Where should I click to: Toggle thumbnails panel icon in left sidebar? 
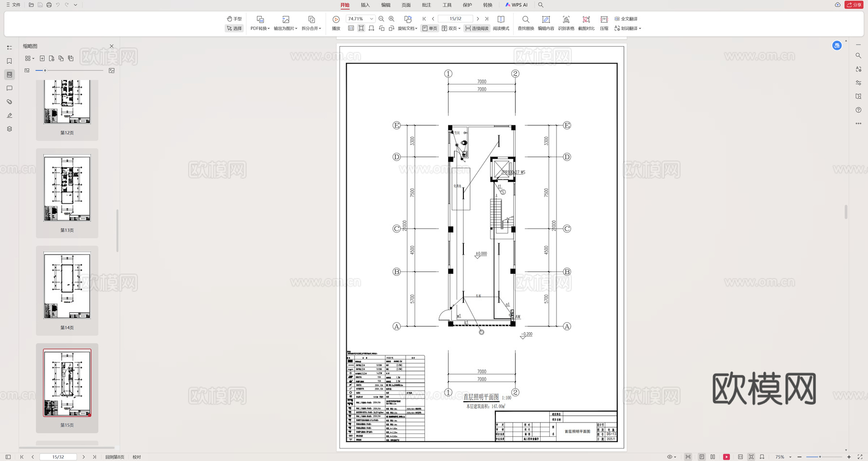(x=9, y=75)
